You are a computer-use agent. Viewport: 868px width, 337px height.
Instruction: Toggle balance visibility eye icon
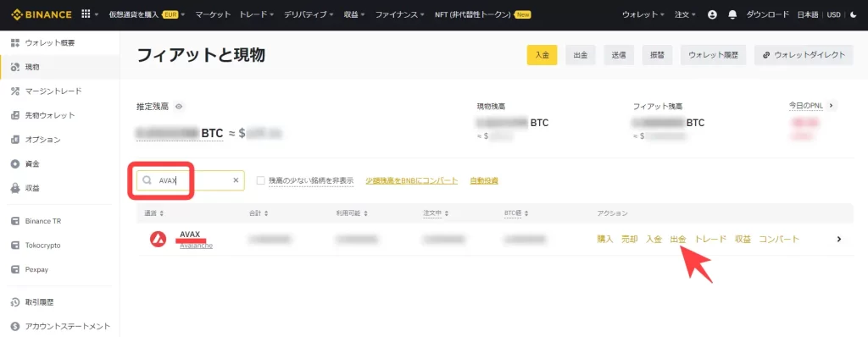(x=179, y=106)
